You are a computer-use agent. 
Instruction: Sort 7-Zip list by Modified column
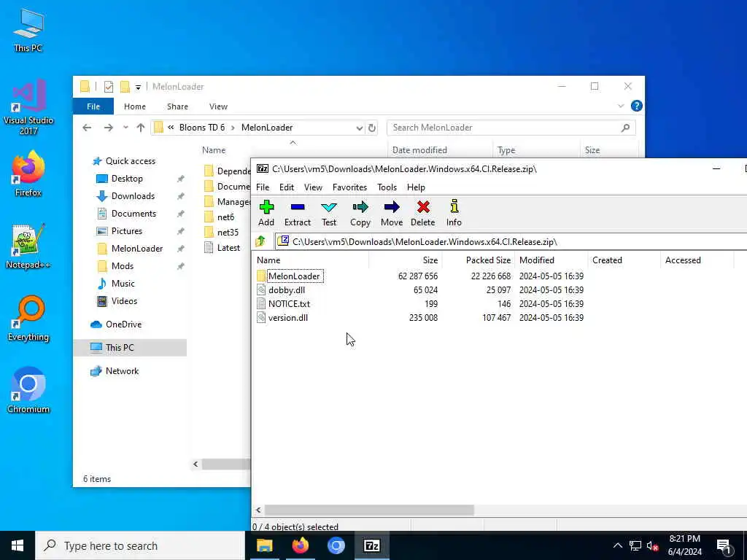pos(536,260)
